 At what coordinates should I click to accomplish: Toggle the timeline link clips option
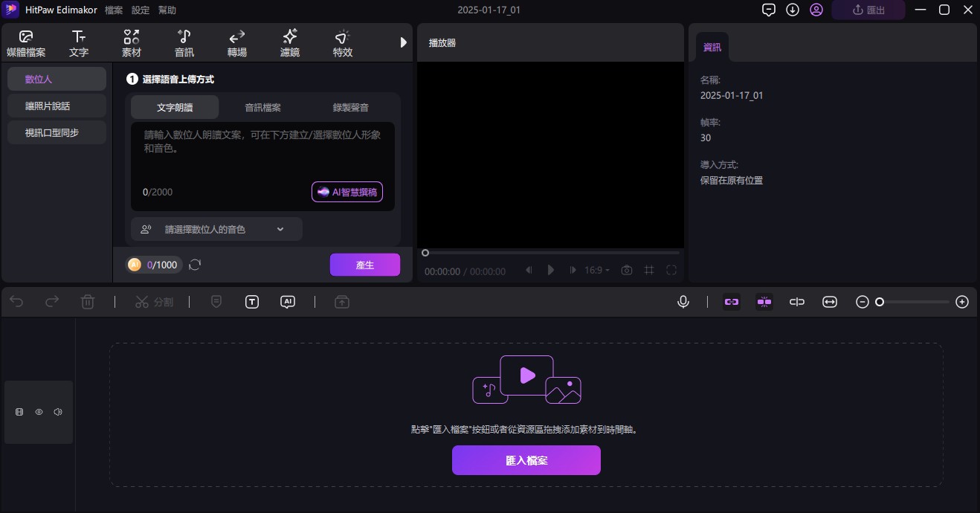[x=732, y=302]
